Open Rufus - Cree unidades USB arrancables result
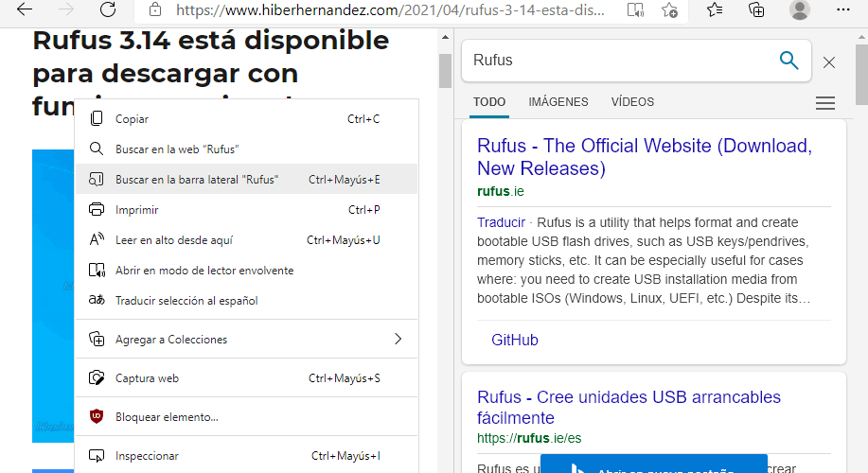 point(629,407)
